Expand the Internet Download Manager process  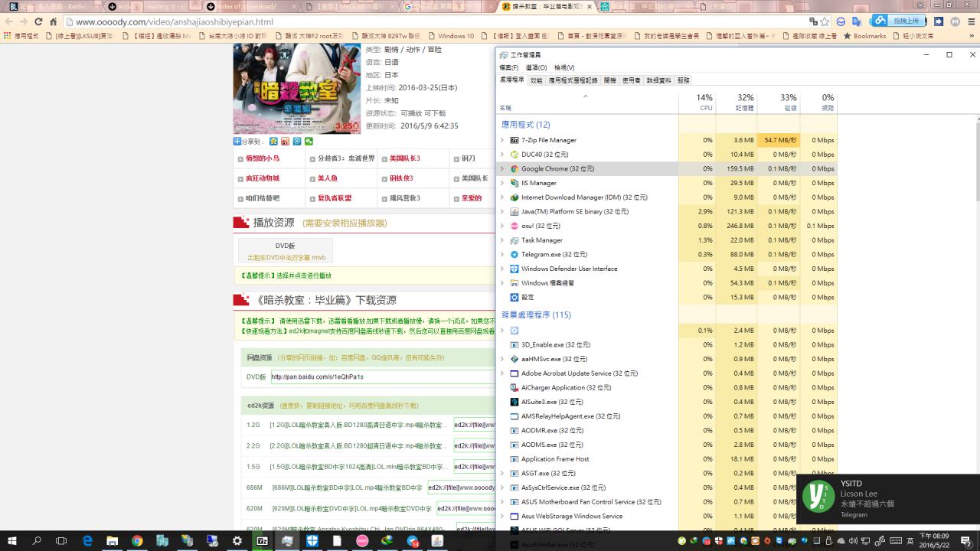[502, 197]
